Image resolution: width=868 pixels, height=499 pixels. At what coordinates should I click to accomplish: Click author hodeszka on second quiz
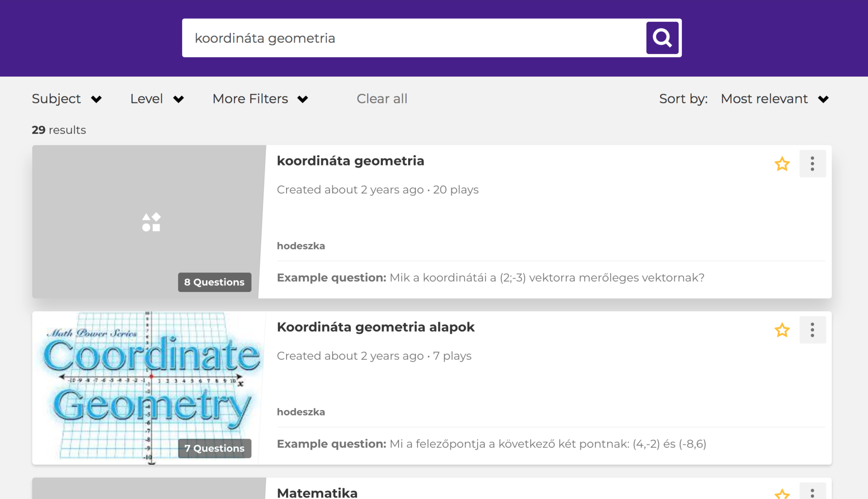click(300, 412)
